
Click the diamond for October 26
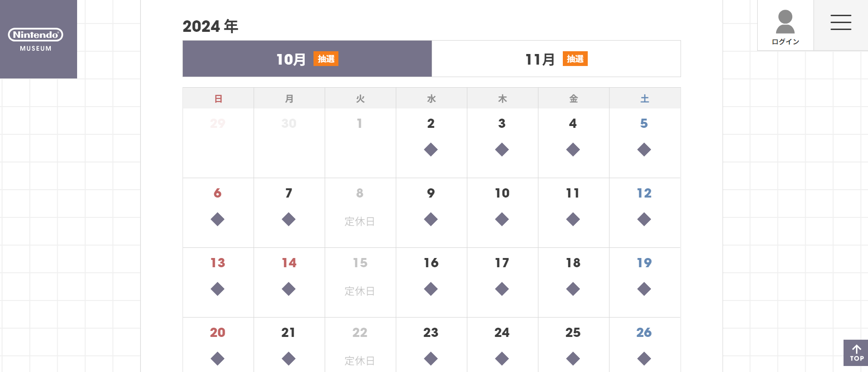point(644,359)
